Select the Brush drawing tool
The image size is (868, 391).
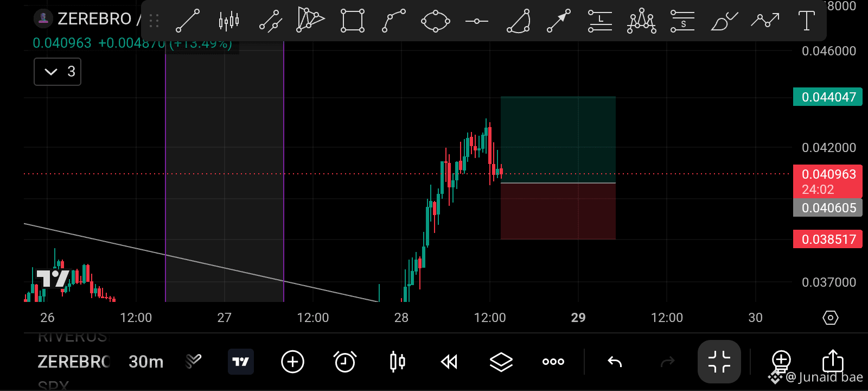coord(724,21)
